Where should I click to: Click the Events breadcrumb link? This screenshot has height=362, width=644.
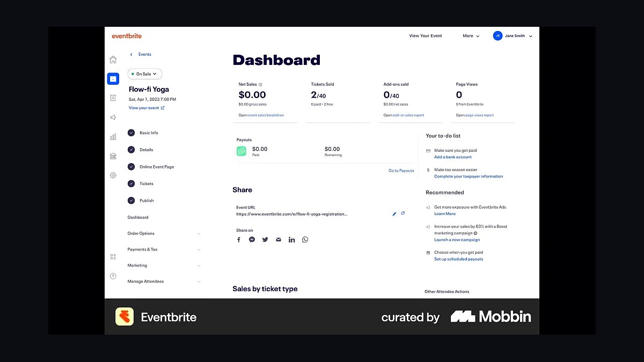(x=145, y=54)
